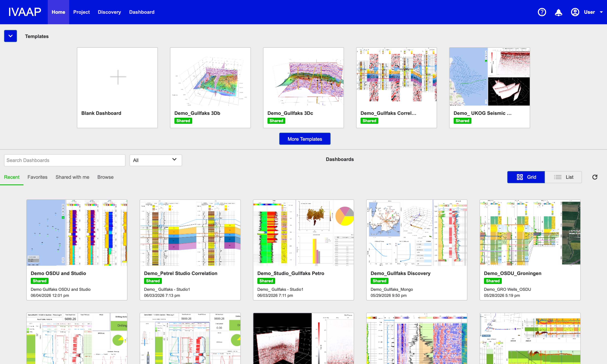Switch to List view
607x364 pixels.
coord(563,177)
